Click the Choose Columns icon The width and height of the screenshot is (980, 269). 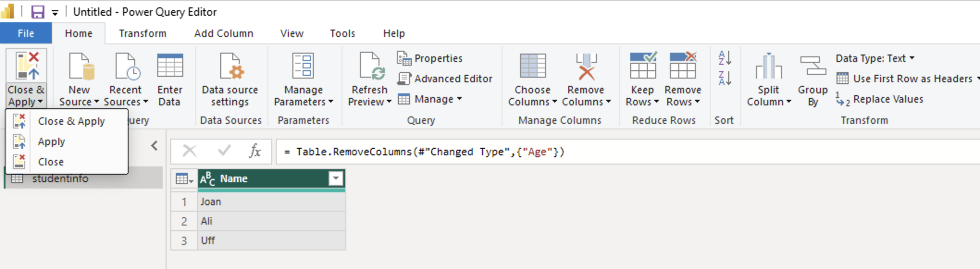(533, 66)
